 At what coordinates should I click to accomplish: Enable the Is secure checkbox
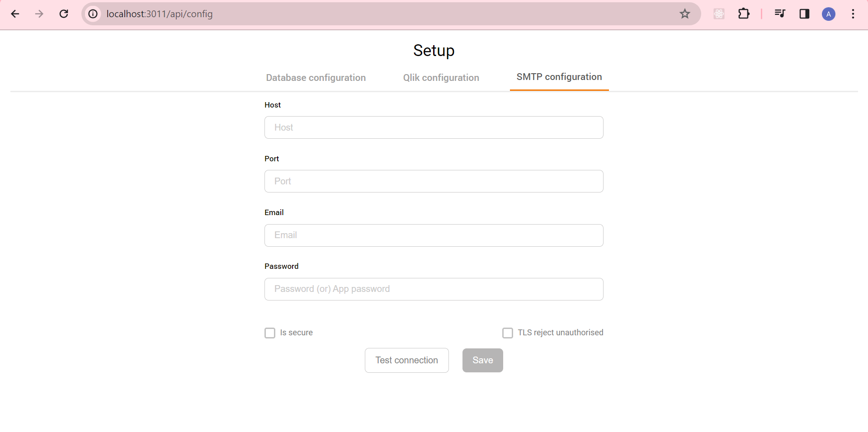[270, 333]
